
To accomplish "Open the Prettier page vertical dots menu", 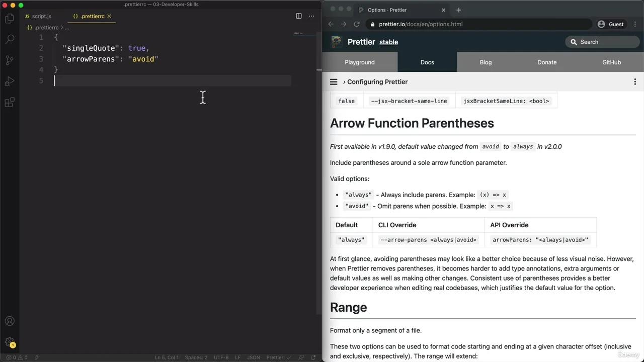I will (635, 82).
